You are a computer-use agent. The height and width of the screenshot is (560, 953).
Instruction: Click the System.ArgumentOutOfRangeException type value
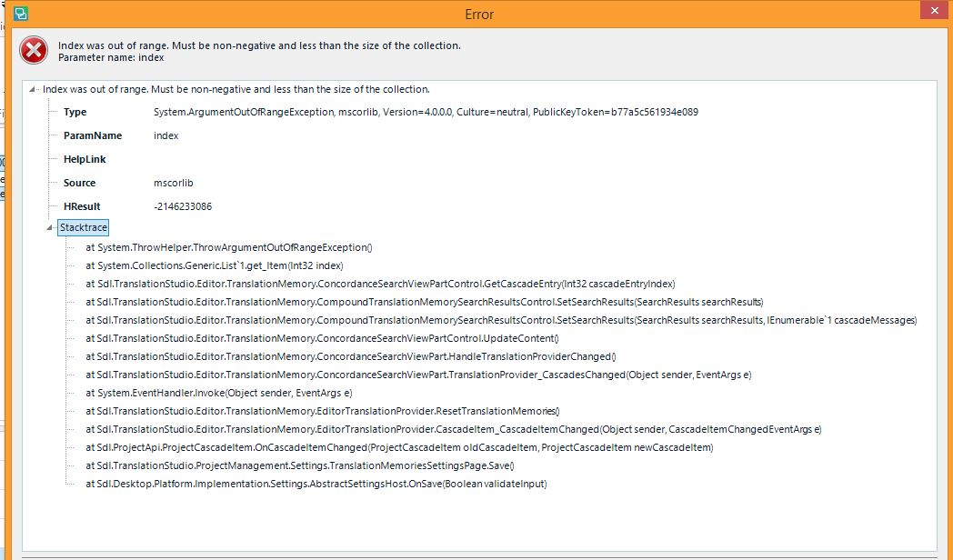tap(426, 113)
